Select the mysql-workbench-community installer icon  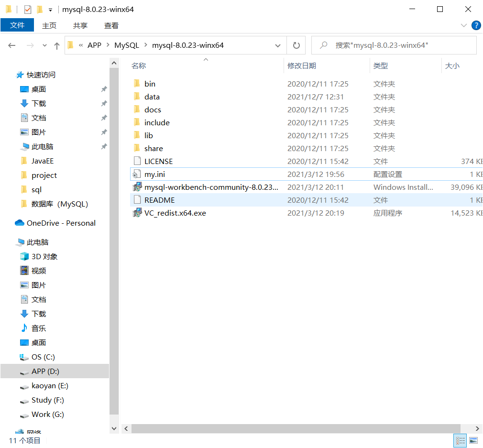137,187
